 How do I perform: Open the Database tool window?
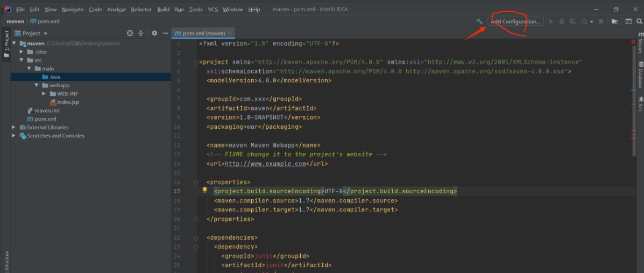coord(640,74)
